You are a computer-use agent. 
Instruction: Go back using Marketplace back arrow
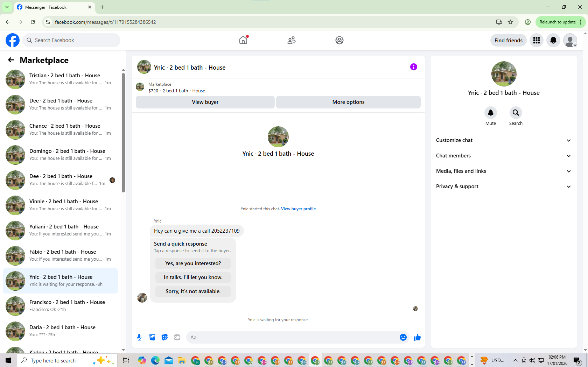click(11, 60)
